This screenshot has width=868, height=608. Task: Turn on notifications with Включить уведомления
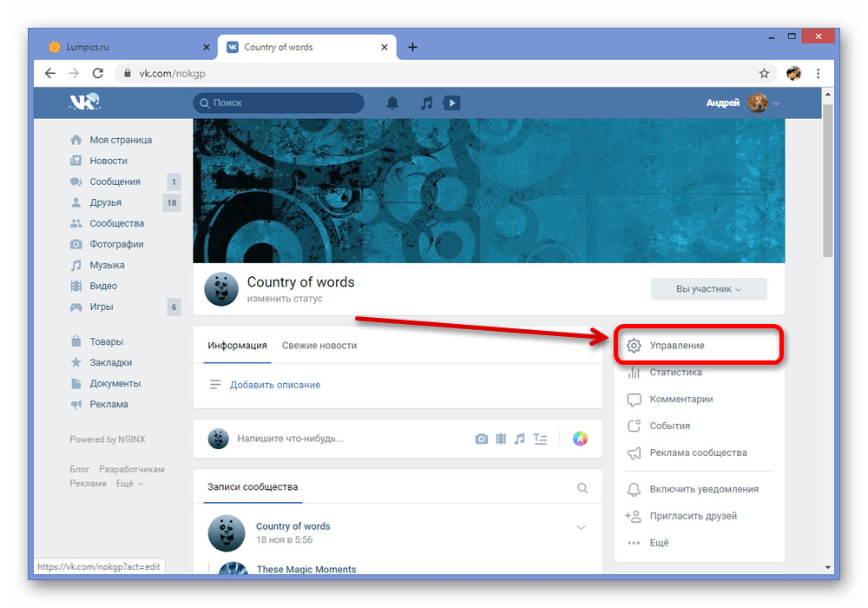(x=703, y=489)
